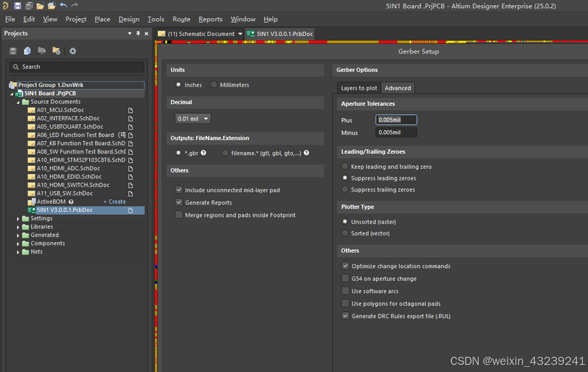Image resolution: width=588 pixels, height=372 pixels.
Task: Click the Altium logo icon in title bar
Action: 5,5
